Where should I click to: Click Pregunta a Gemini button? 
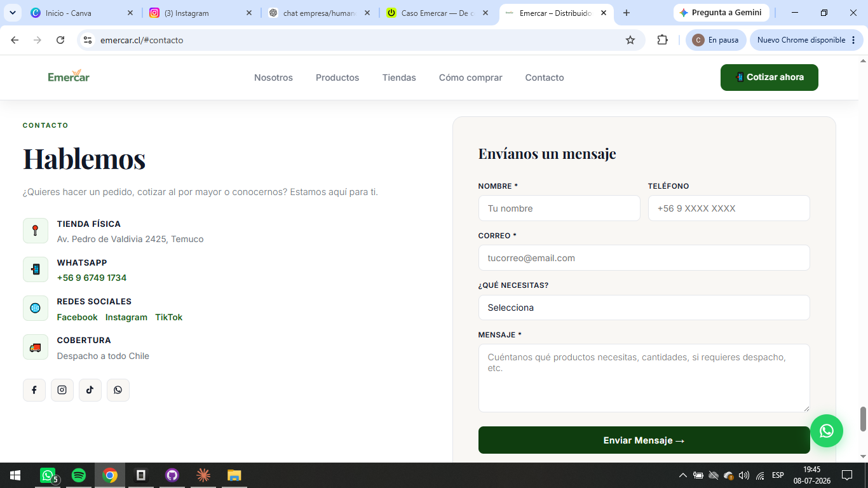pos(721,13)
